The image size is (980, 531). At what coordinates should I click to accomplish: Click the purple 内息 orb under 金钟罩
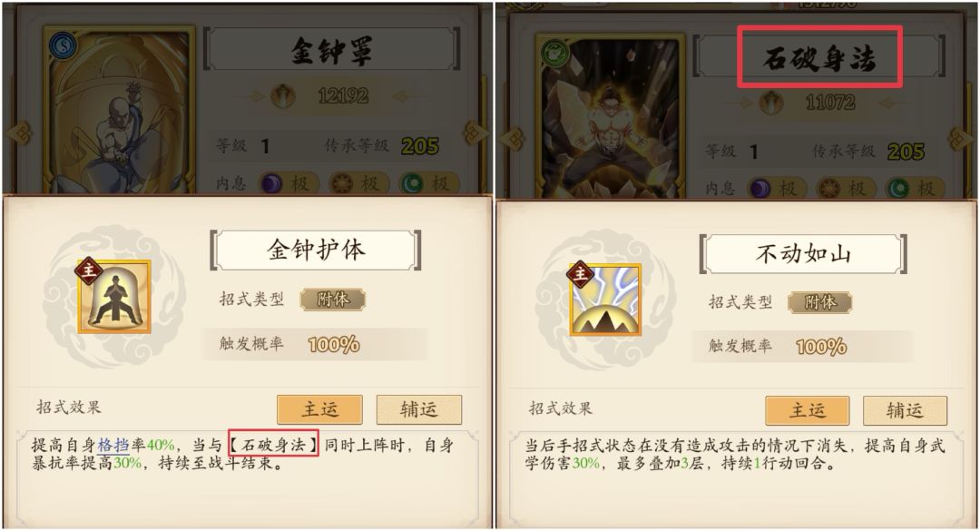(270, 183)
